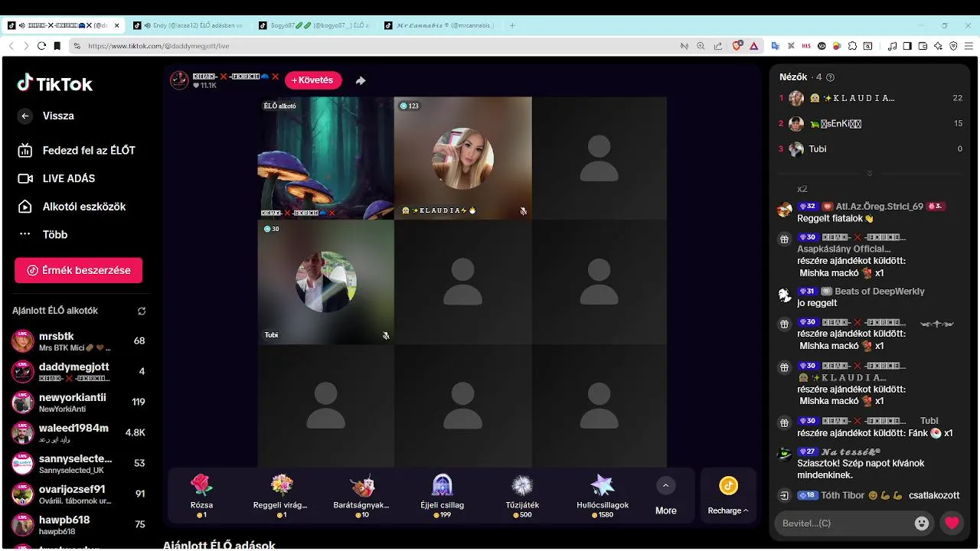Click the browser forward arrow

click(x=26, y=46)
